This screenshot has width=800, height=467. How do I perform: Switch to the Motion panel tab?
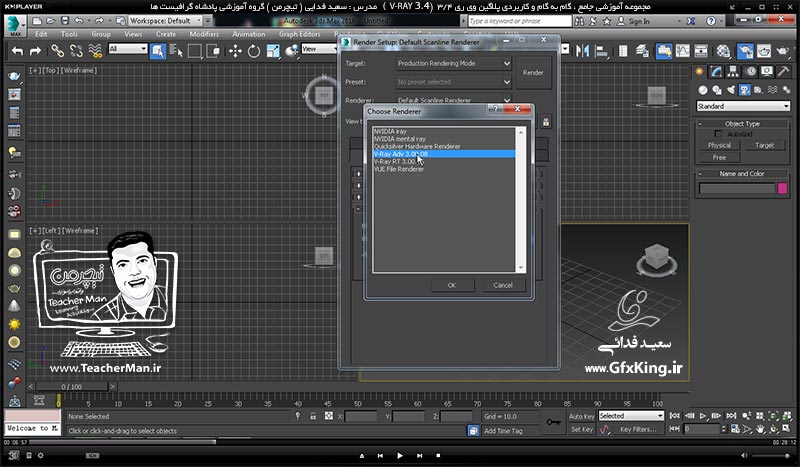pyautogui.click(x=751, y=71)
